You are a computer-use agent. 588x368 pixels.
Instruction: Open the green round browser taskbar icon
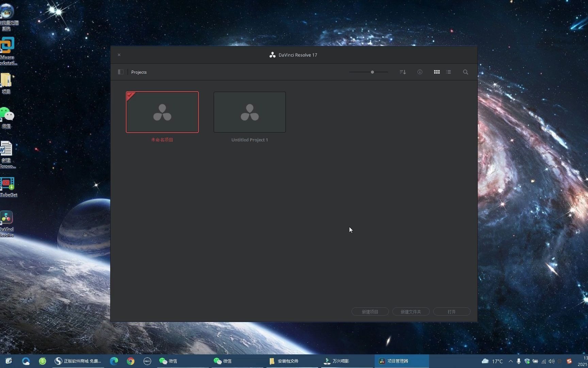point(43,361)
